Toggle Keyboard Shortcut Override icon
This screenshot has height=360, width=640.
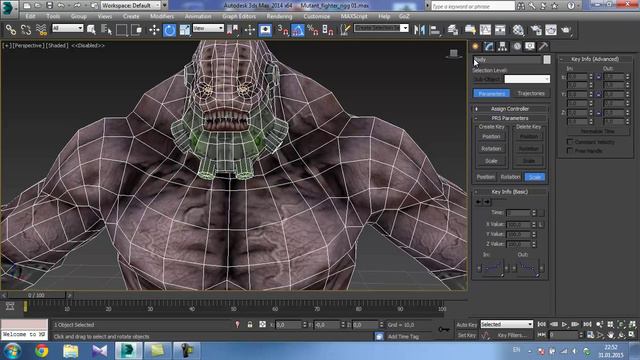coord(265,30)
